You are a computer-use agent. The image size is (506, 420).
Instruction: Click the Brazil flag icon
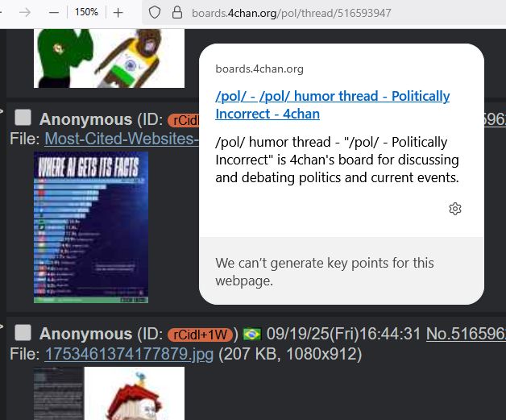coord(252,334)
